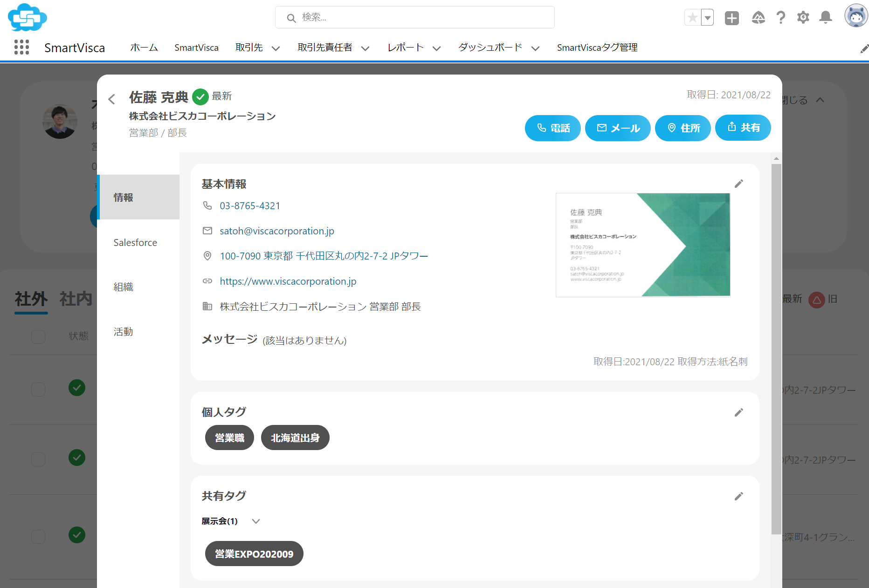Go to the ホーム tab
Image resolution: width=869 pixels, height=588 pixels.
tap(144, 48)
